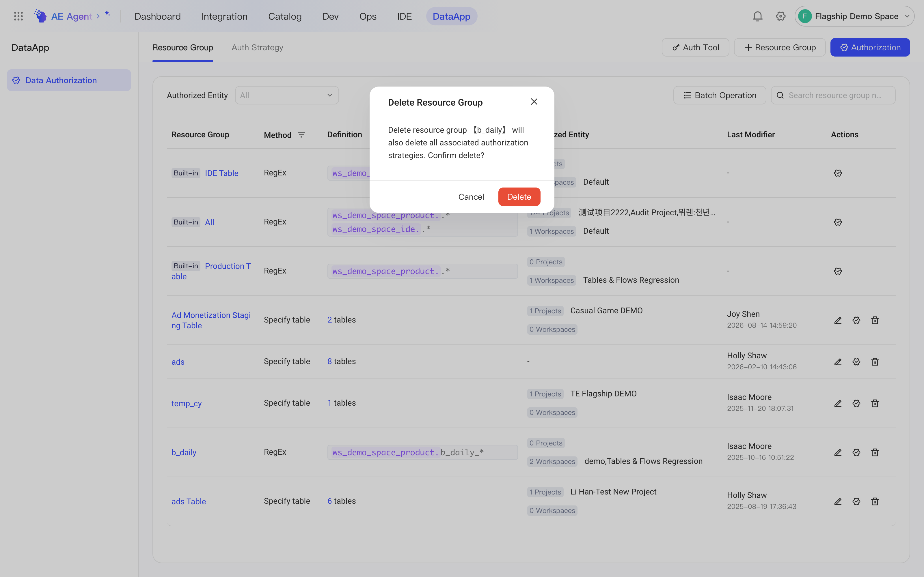Open settings gear in top bar
Screen dimensions: 924x577
pyautogui.click(x=780, y=16)
